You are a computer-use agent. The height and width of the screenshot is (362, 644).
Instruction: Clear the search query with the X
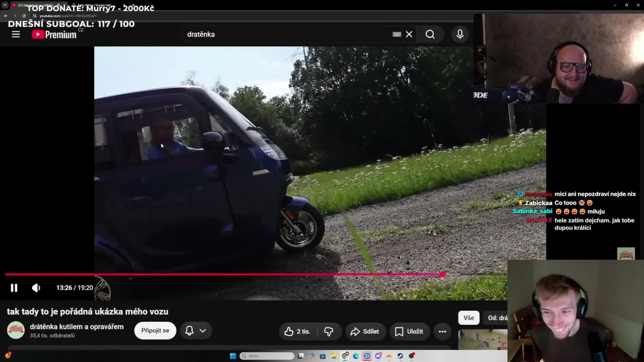[409, 34]
